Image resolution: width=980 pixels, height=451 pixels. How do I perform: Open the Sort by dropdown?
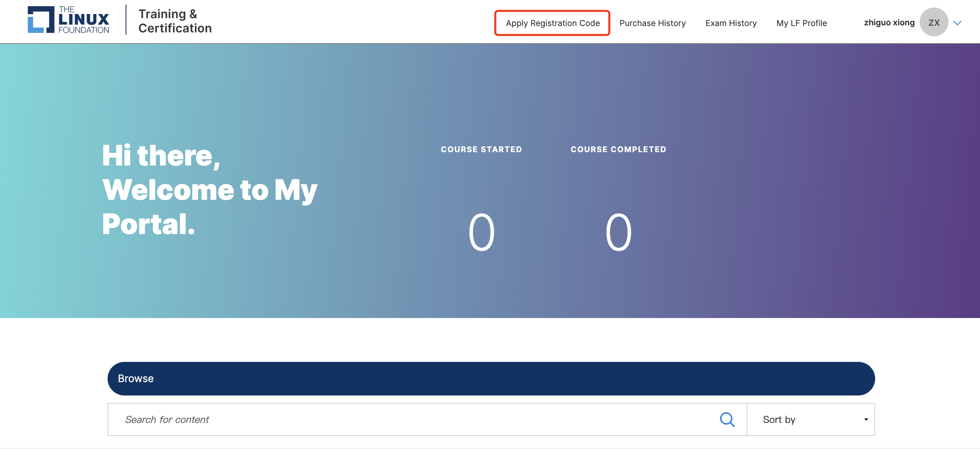pyautogui.click(x=810, y=419)
